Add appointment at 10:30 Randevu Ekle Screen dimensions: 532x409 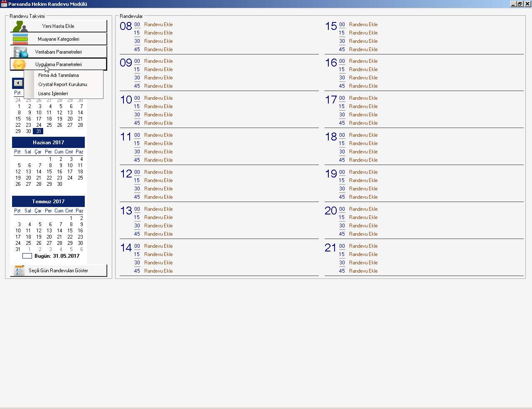[158, 115]
